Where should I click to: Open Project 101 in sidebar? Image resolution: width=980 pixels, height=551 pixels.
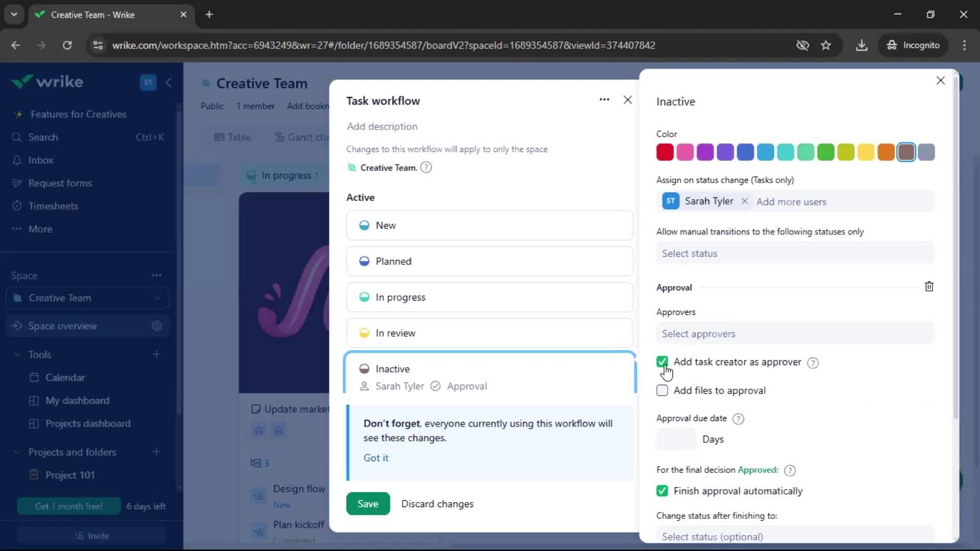click(70, 475)
